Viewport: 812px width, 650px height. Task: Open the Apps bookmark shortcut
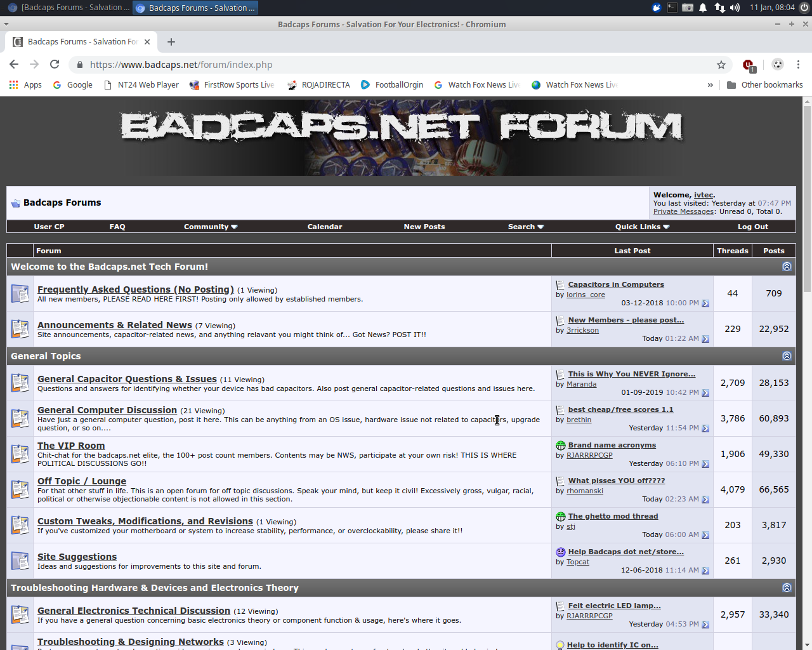25,85
